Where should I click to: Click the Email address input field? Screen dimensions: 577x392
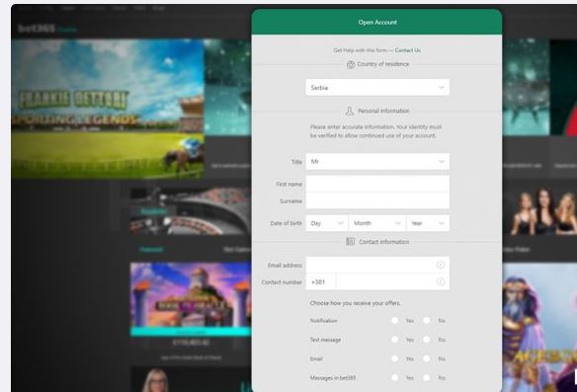point(377,265)
